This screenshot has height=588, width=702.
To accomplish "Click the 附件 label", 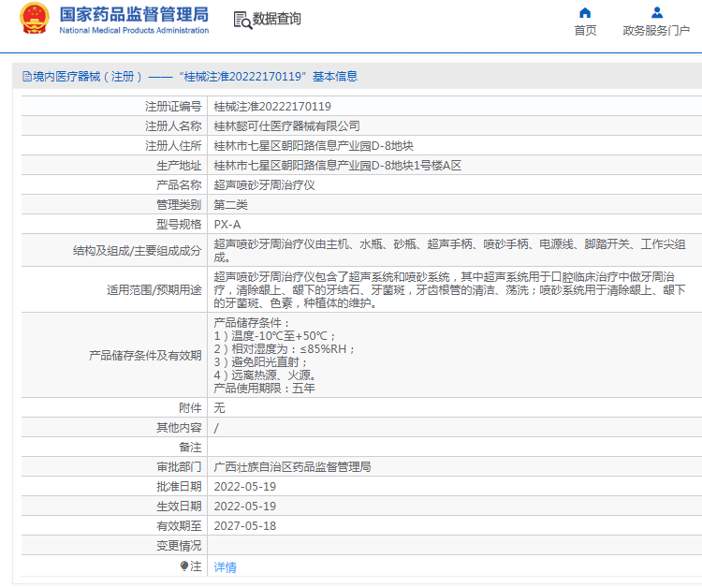I will click(190, 408).
